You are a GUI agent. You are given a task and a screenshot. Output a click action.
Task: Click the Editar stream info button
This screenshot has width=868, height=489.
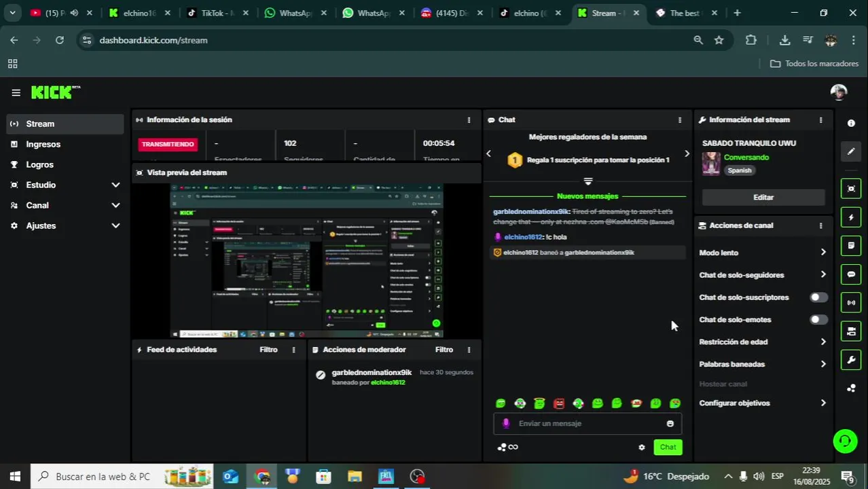pos(763,197)
